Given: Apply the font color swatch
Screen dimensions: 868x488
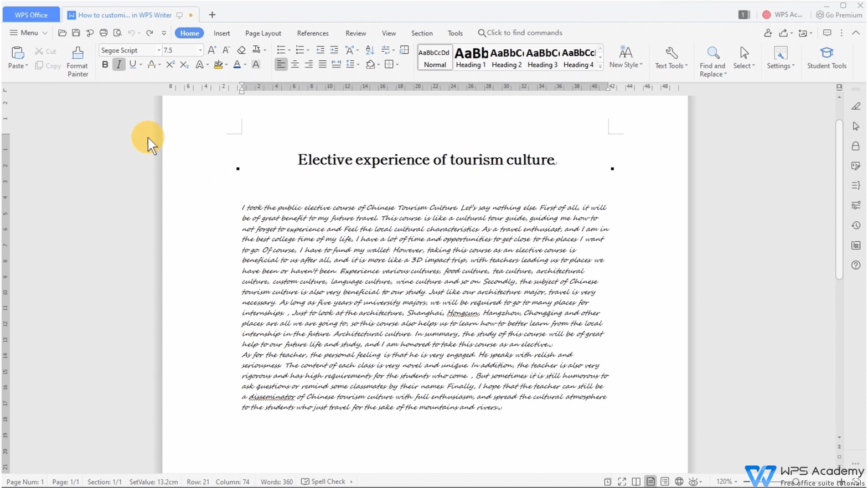Looking at the screenshot, I should tap(237, 65).
